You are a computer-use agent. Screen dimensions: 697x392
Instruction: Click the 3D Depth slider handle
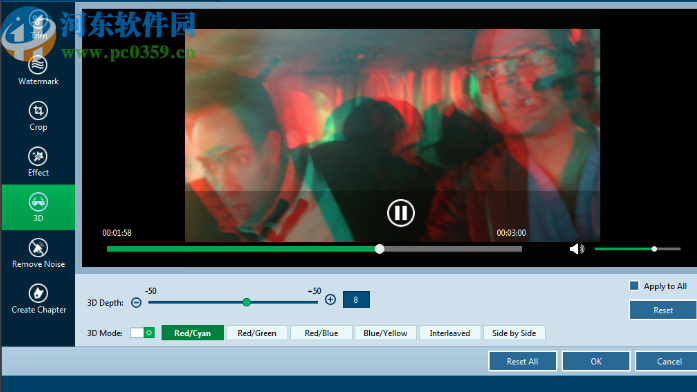pyautogui.click(x=247, y=302)
